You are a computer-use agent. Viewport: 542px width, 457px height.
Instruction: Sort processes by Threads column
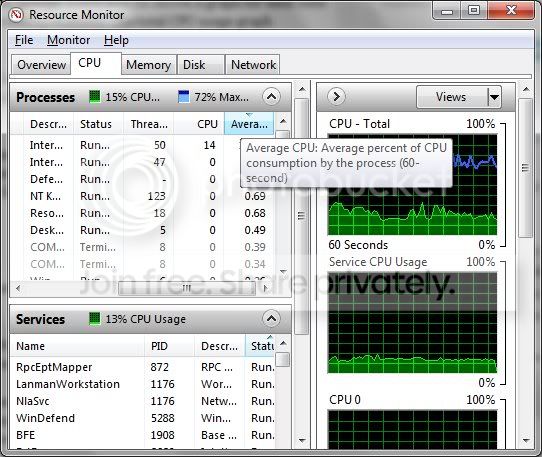pos(149,124)
